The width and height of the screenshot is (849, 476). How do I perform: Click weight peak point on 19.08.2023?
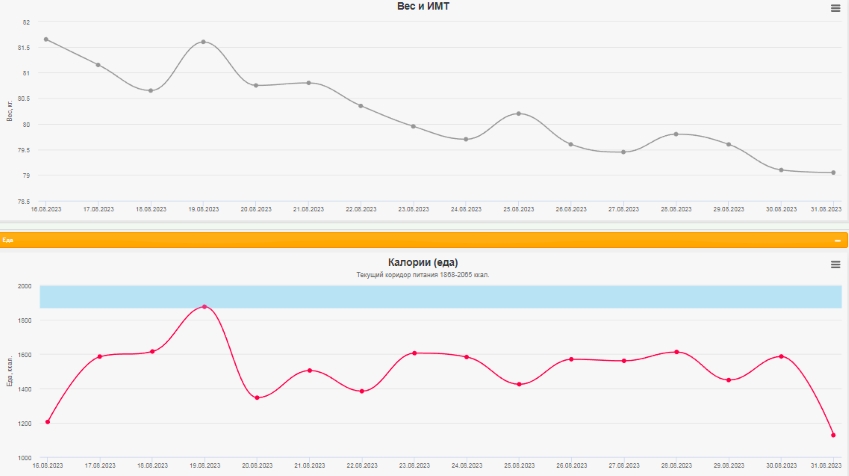(x=204, y=42)
